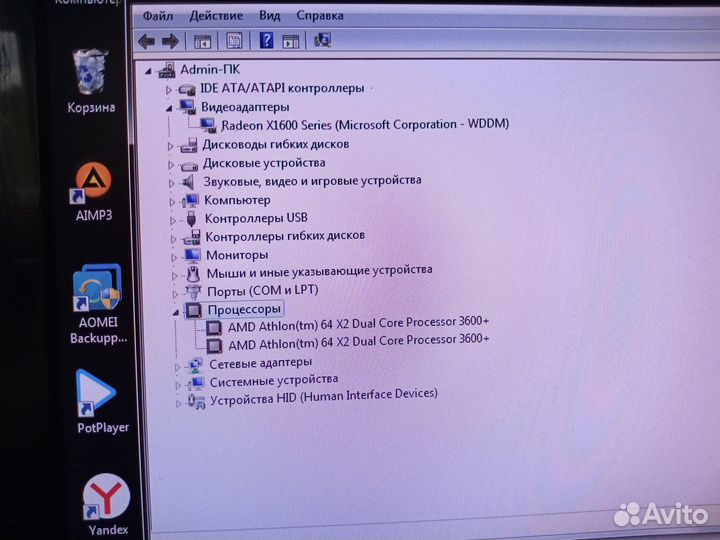Expand the IDE ATA/ATAPI контроллеры node

pyautogui.click(x=169, y=89)
